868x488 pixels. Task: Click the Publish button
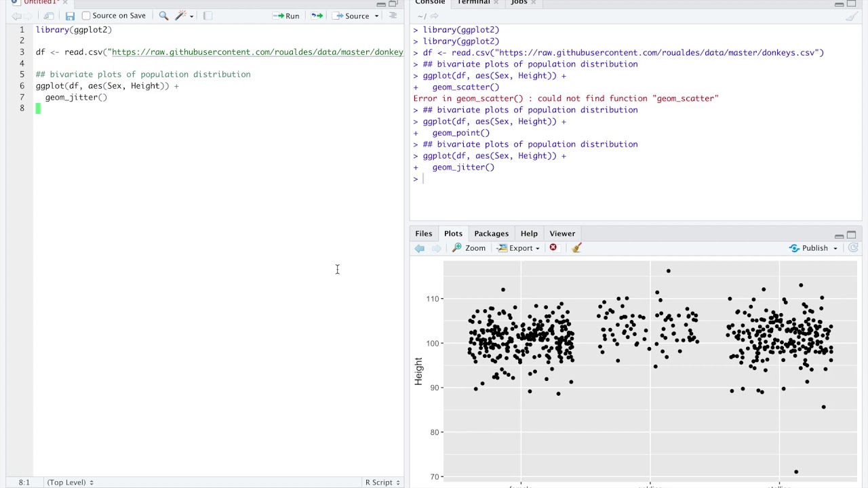(x=808, y=248)
